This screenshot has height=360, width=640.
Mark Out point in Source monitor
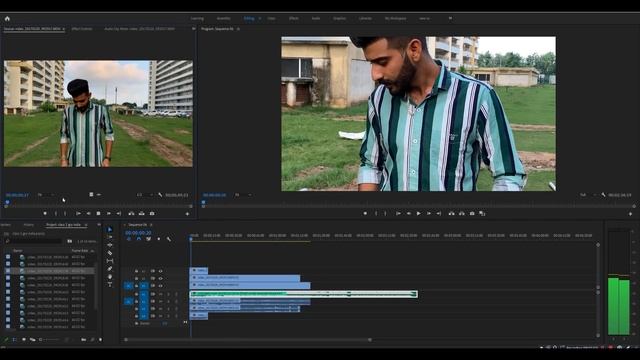(x=65, y=213)
